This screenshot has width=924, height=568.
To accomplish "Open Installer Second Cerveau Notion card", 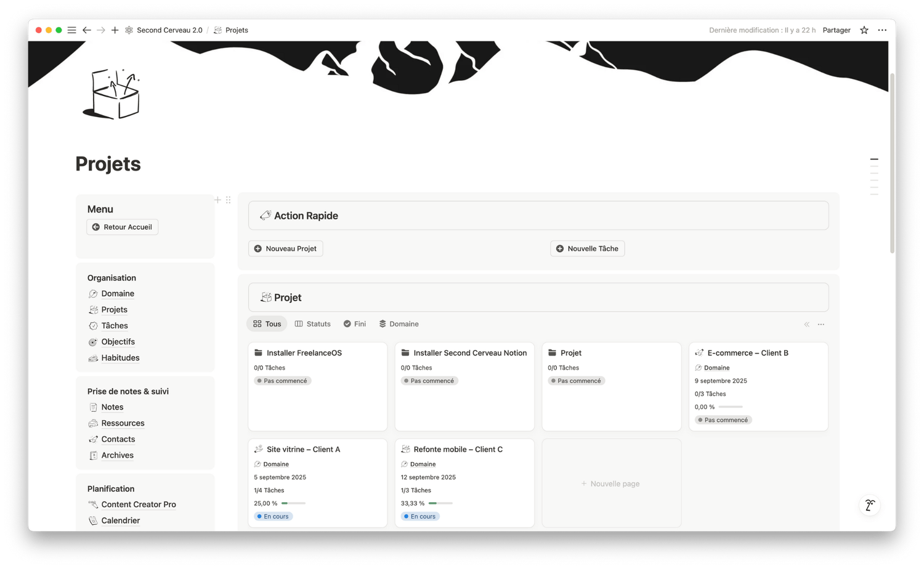I will click(x=464, y=386).
